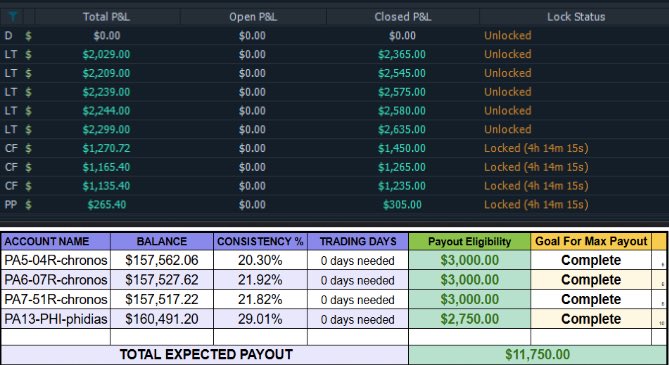The width and height of the screenshot is (669, 365).
Task: Select the TOTAL EXPECTED PAYOUT label cell
Action: (205, 354)
